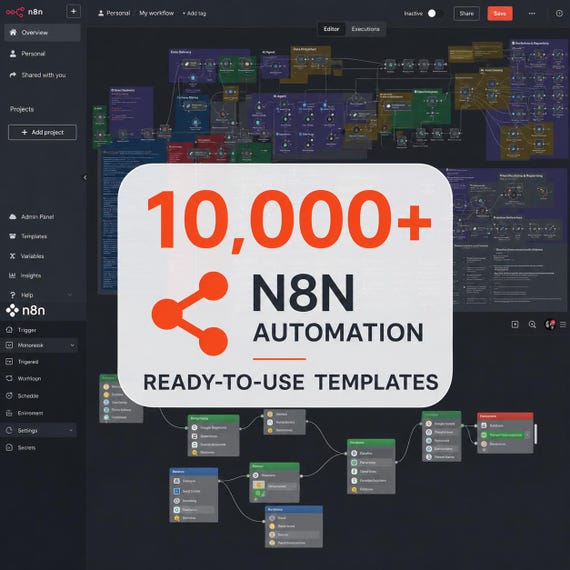The image size is (570, 570).
Task: Expand the Monoresk dropdown chevron
Action: tap(72, 345)
